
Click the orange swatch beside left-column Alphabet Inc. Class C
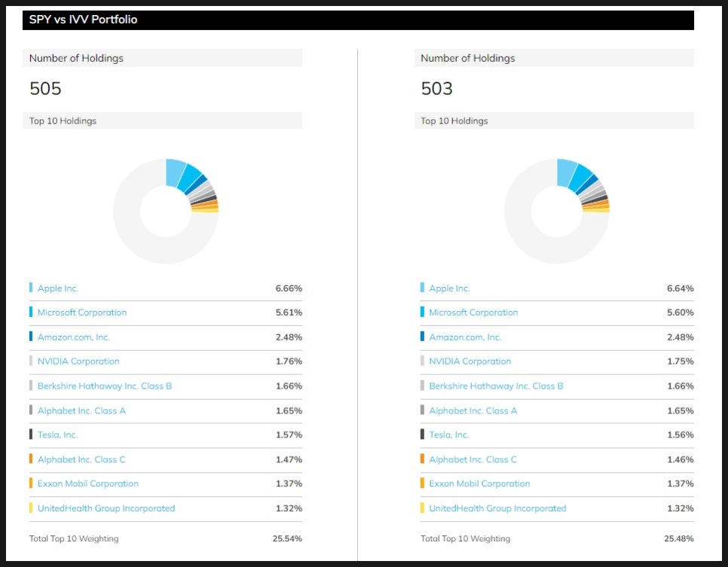[x=31, y=459]
